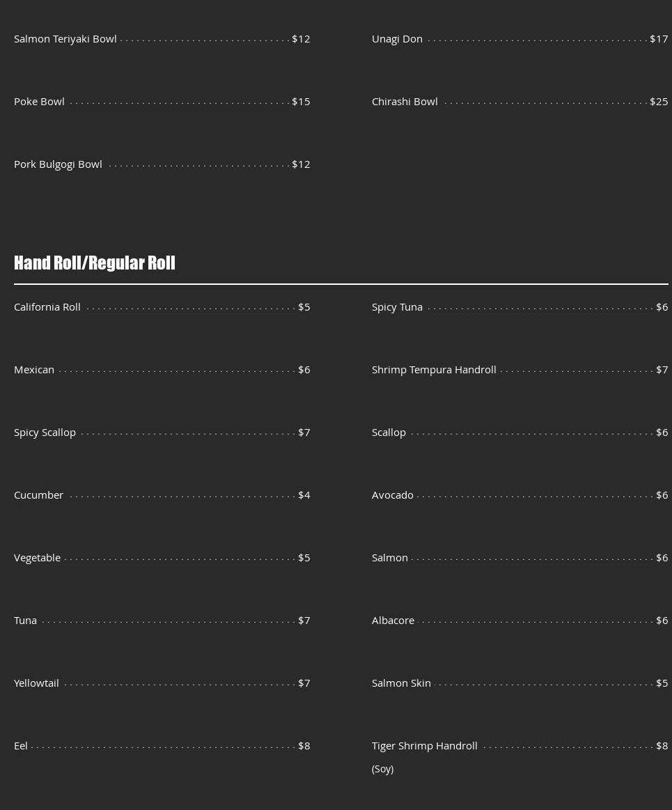Select the Salmon Skin roll
Image resolution: width=672 pixels, height=810 pixels.
click(x=401, y=683)
